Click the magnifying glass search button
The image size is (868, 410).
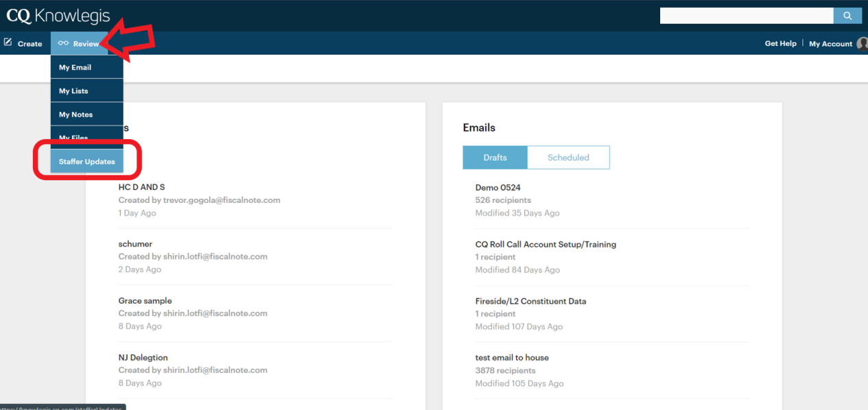tap(847, 16)
